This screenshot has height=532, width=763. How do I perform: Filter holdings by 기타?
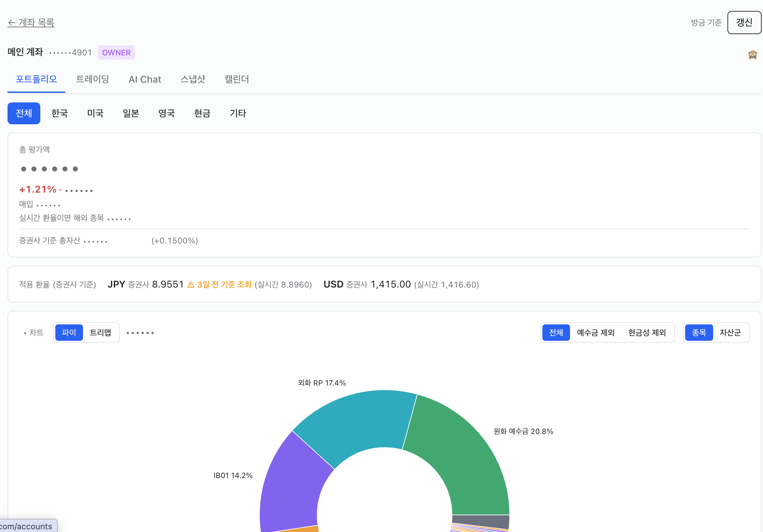pyautogui.click(x=238, y=113)
